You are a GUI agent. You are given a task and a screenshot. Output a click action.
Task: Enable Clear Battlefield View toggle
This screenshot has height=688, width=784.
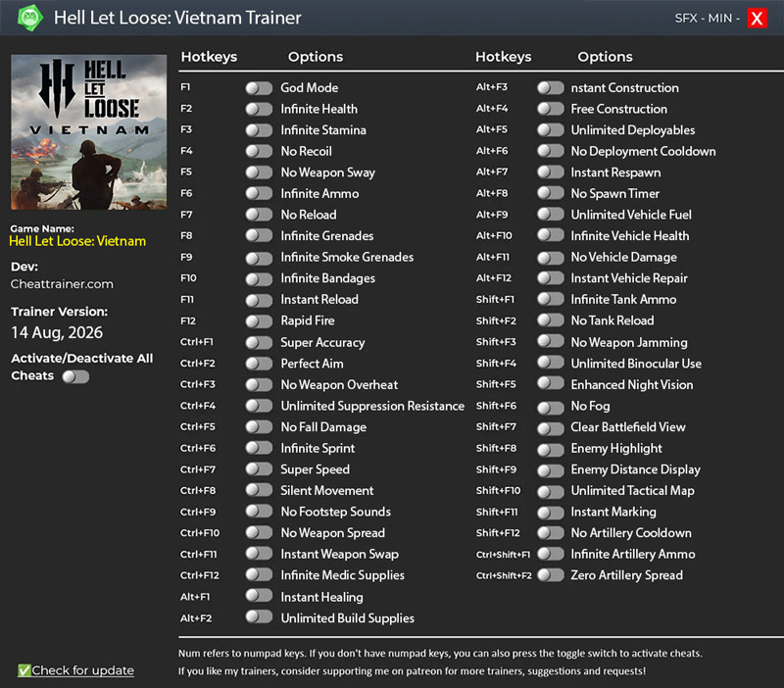551,428
